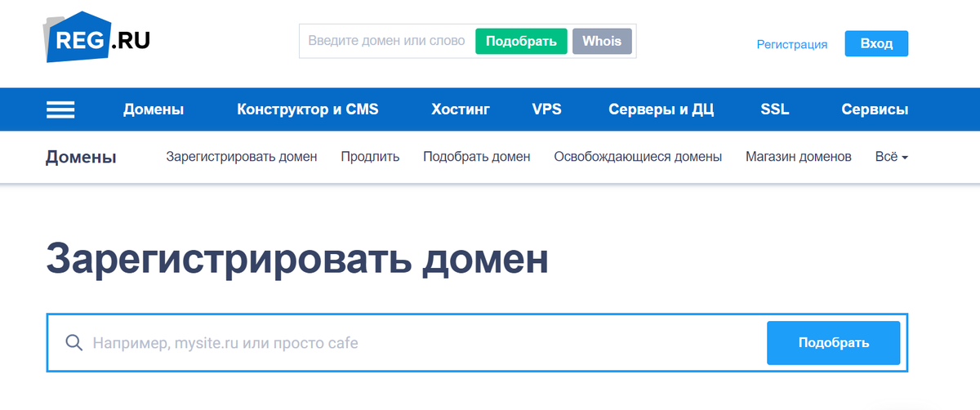Open Конструктор и CMS menu
This screenshot has height=410, width=980.
tap(308, 109)
